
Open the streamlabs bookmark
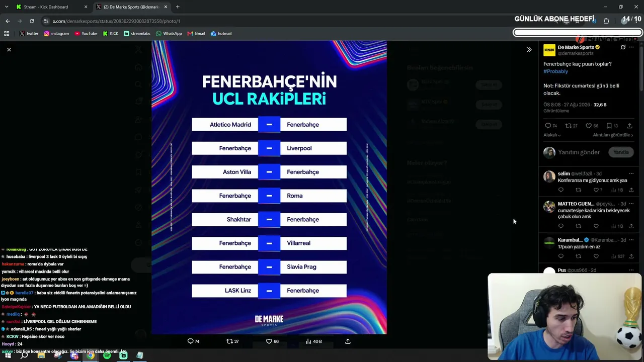coord(137,34)
